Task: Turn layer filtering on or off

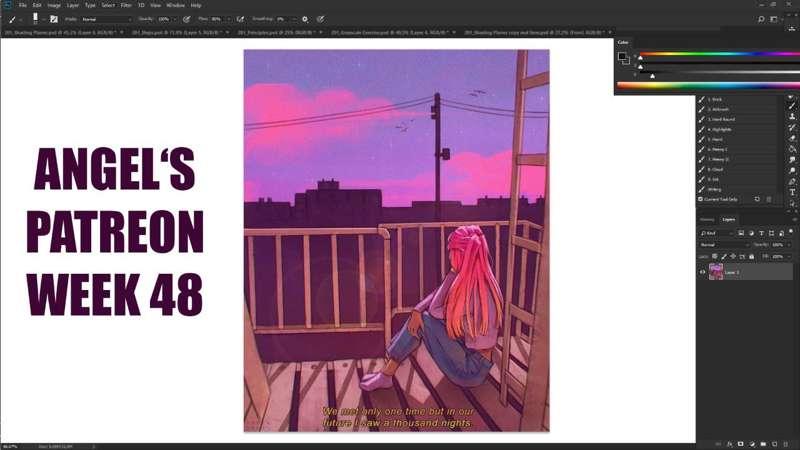Action: (x=791, y=232)
